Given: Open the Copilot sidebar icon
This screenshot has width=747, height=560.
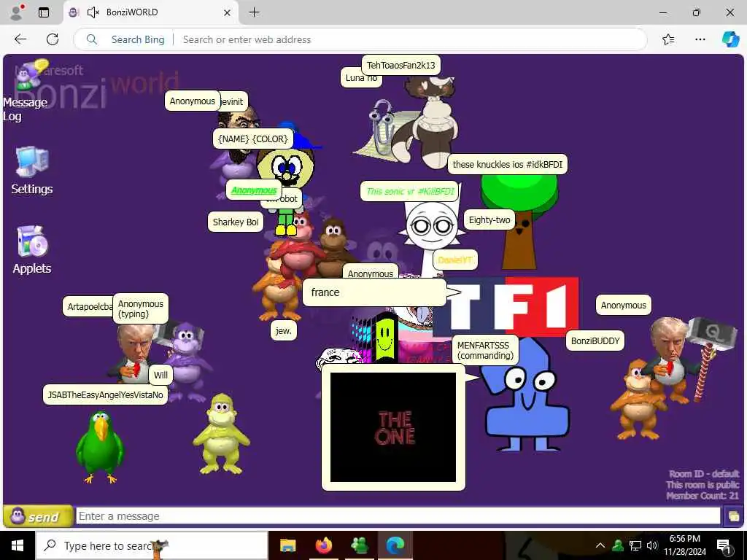Looking at the screenshot, I should (x=730, y=39).
